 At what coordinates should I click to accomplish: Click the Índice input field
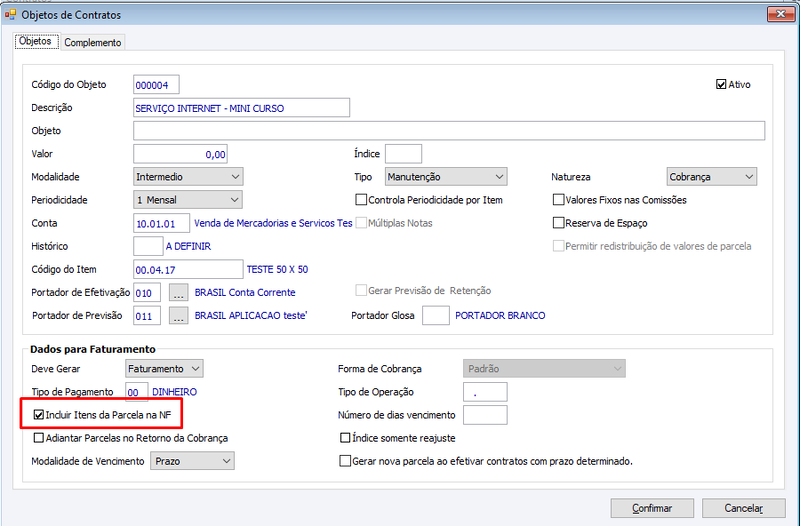(x=403, y=154)
